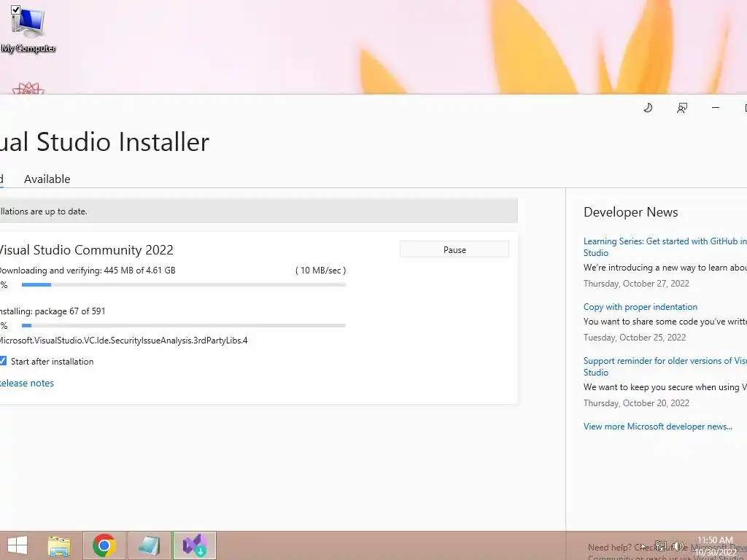Select the 'Thursday, October 20, 2022' date
Screen dimensions: 747x560
coord(636,403)
